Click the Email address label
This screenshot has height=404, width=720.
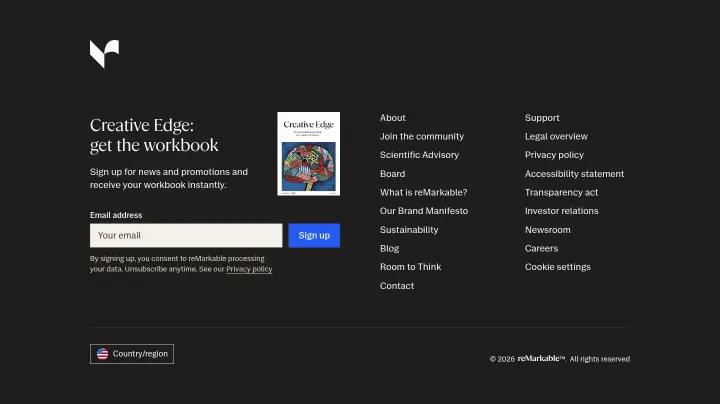coord(116,215)
